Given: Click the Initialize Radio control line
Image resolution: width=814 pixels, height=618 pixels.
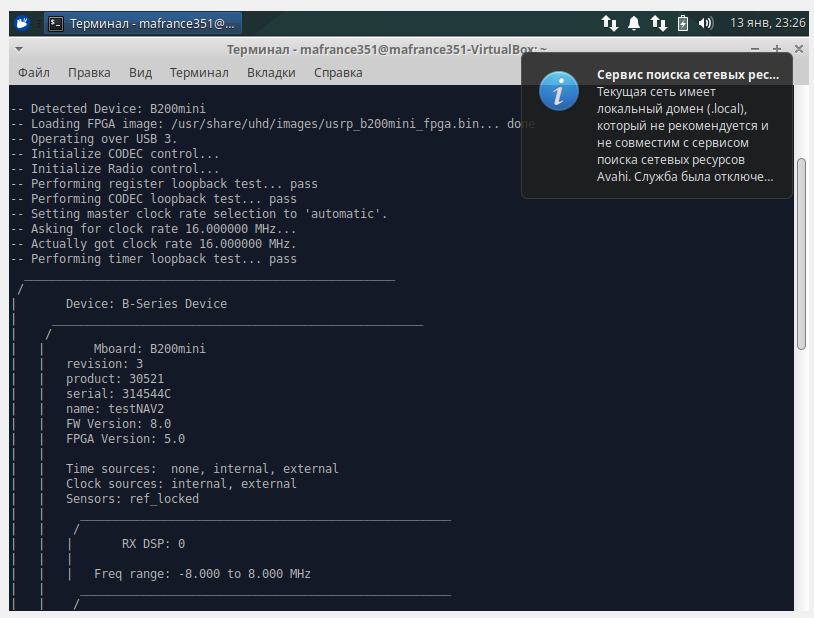Looking at the screenshot, I should click(115, 169).
